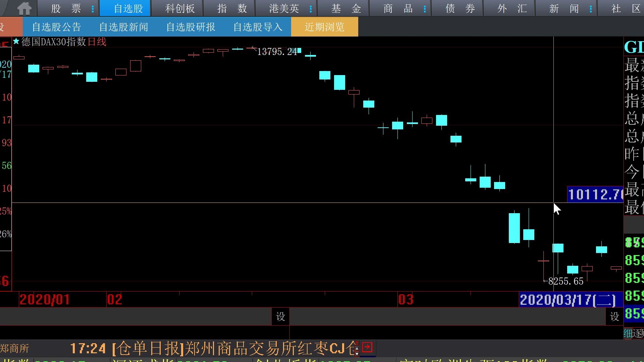Viewport: 644px width, 362px height.
Task: Click the 17:24 news time stamp
Action: coord(88,349)
